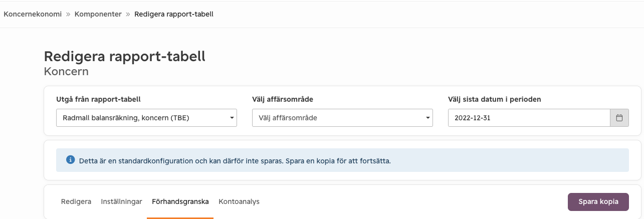Viewport: 644px width, 219px height.
Task: Click the Redigera rapport-tabell breadcrumb item
Action: 174,14
